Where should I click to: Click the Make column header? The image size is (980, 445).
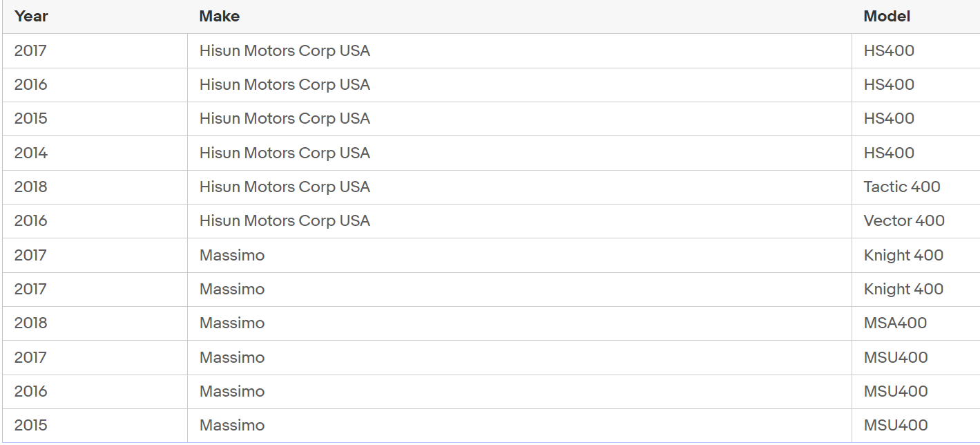coord(220,16)
